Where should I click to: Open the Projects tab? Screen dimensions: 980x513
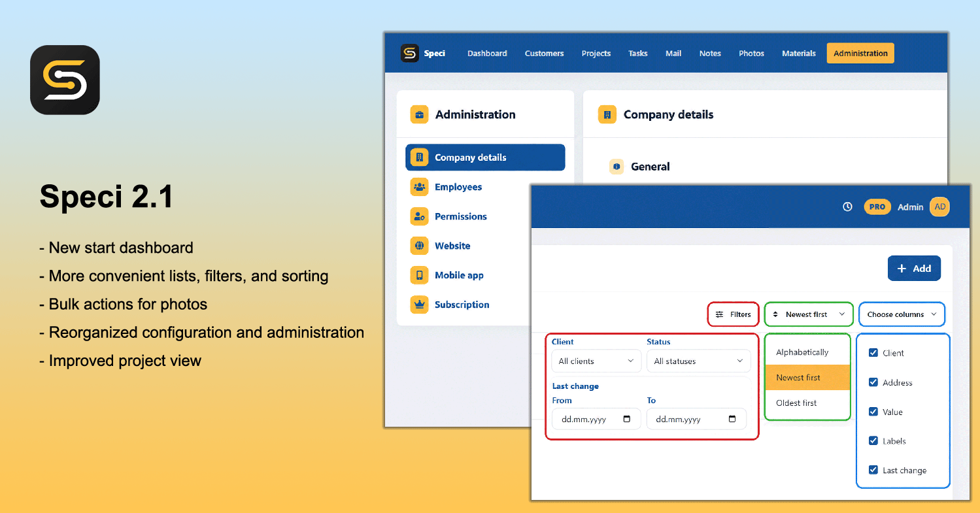click(x=596, y=54)
